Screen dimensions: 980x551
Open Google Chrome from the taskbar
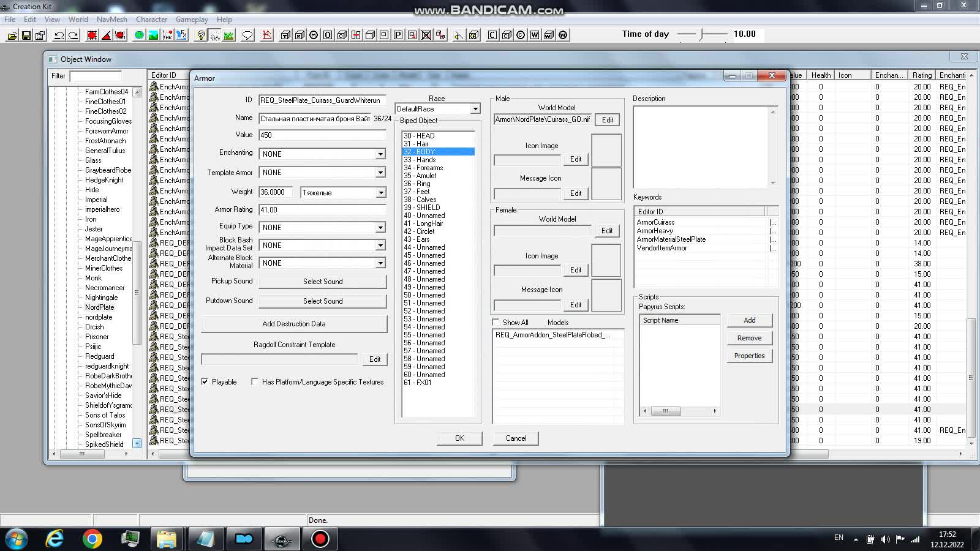tap(92, 539)
